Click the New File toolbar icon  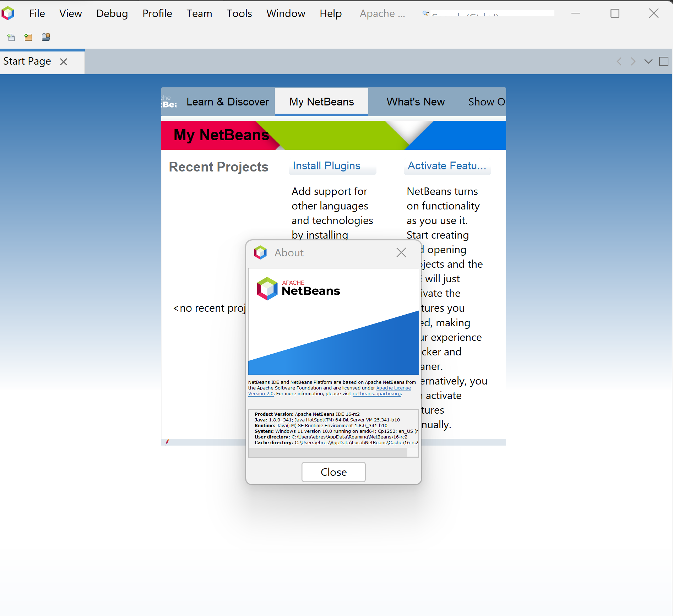point(11,37)
